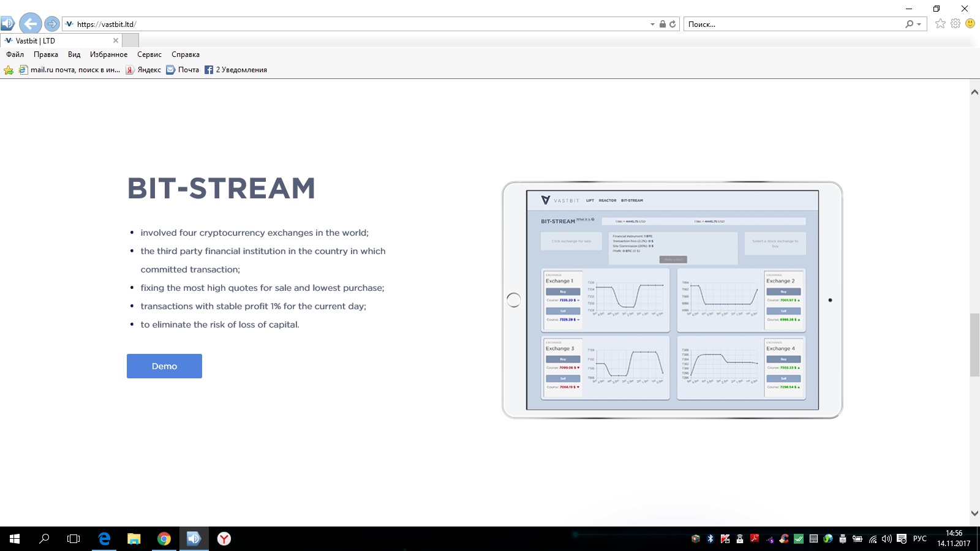The height and width of the screenshot is (551, 980).
Task: Click the 'fixing the most high quotes' bullet text
Action: (x=262, y=288)
